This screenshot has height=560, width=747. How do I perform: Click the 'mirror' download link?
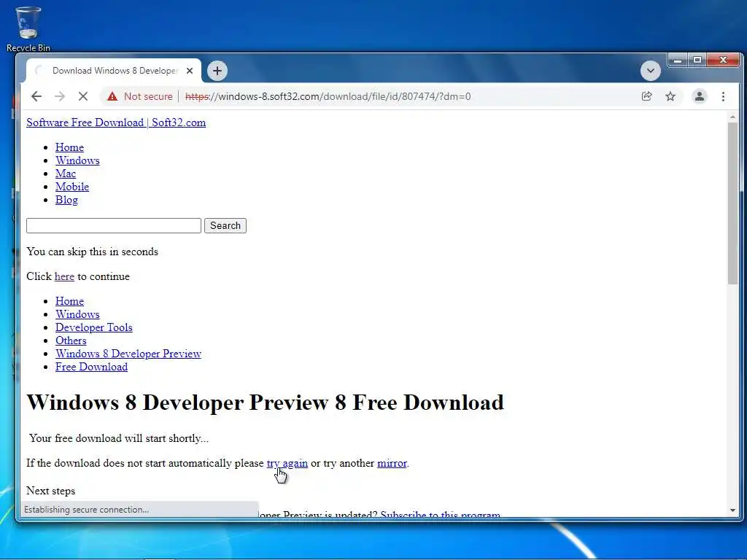tap(392, 463)
